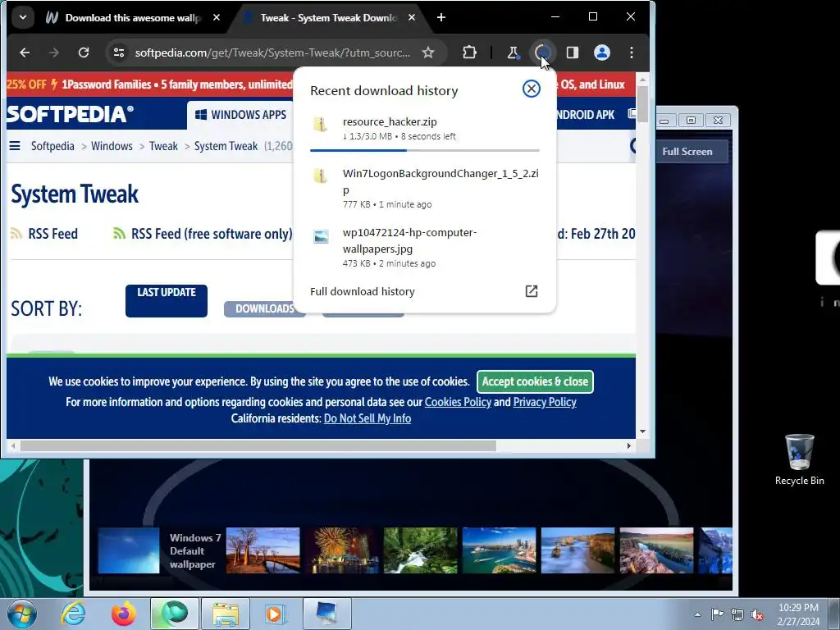Open the Cookies Policy link
The image size is (840, 630).
click(458, 402)
